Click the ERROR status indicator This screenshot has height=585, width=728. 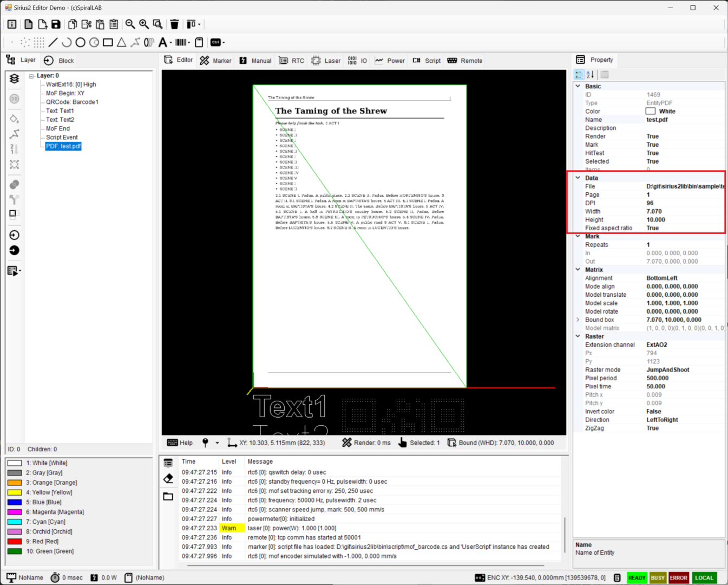[x=678, y=577]
